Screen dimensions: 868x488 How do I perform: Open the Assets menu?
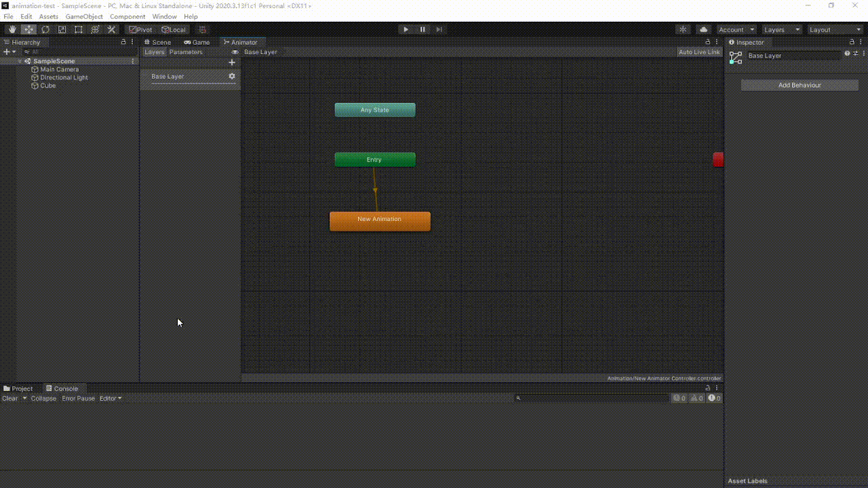click(48, 16)
